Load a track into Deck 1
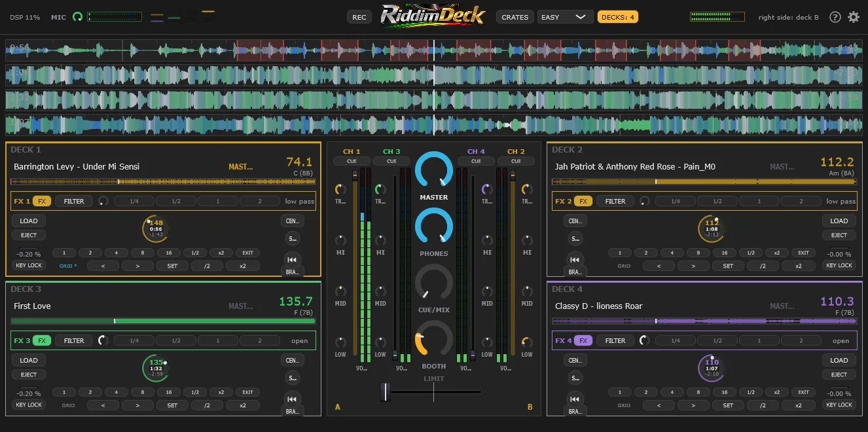The width and height of the screenshot is (868, 432). [29, 221]
